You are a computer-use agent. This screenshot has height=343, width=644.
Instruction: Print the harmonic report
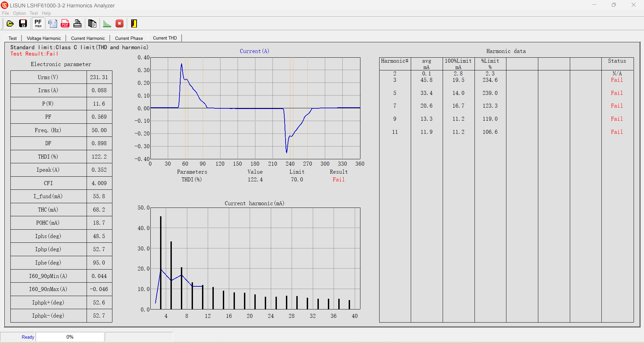click(78, 23)
